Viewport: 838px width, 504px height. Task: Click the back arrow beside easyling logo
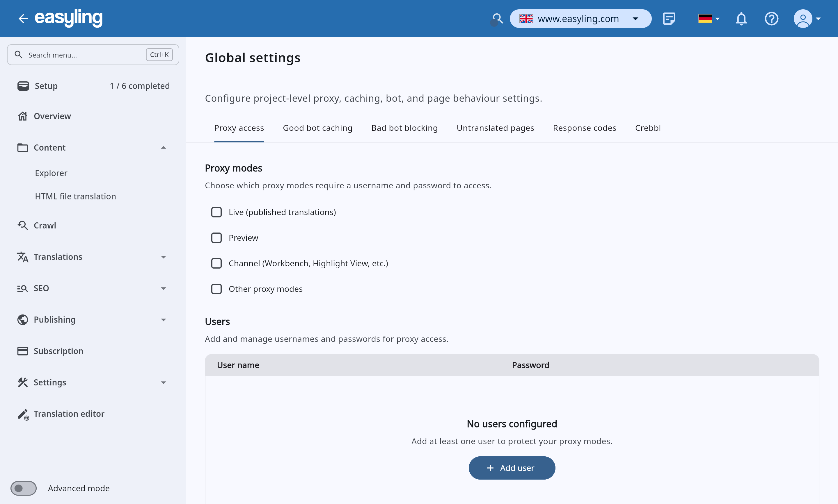pos(23,18)
